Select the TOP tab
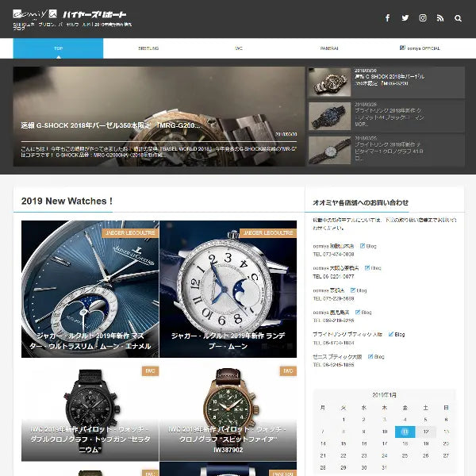This screenshot has height=476, width=476. (58, 48)
